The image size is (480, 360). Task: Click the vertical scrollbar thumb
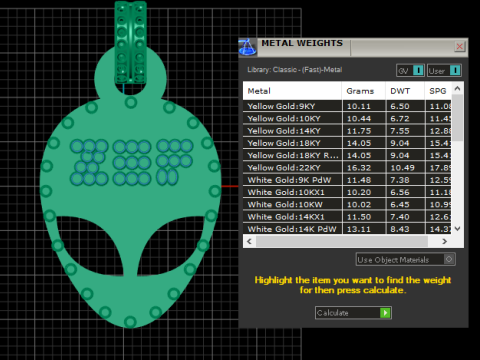coord(457,117)
